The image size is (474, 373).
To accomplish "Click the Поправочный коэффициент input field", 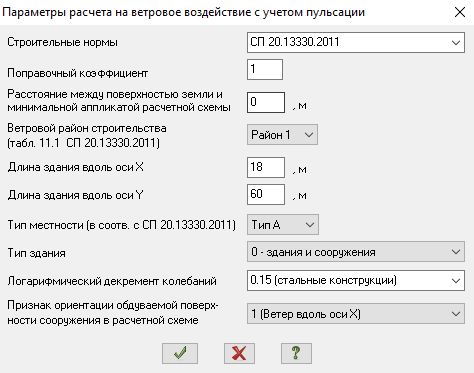I will [x=265, y=69].
